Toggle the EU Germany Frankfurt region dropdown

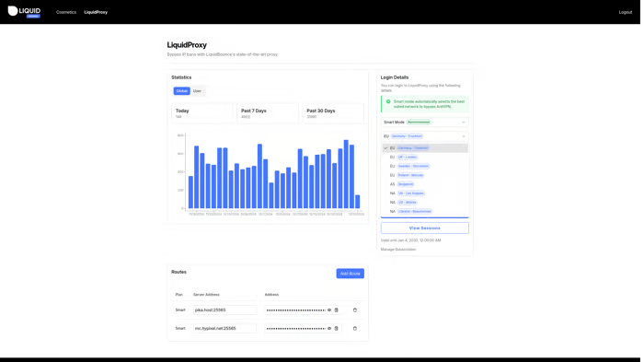click(425, 136)
